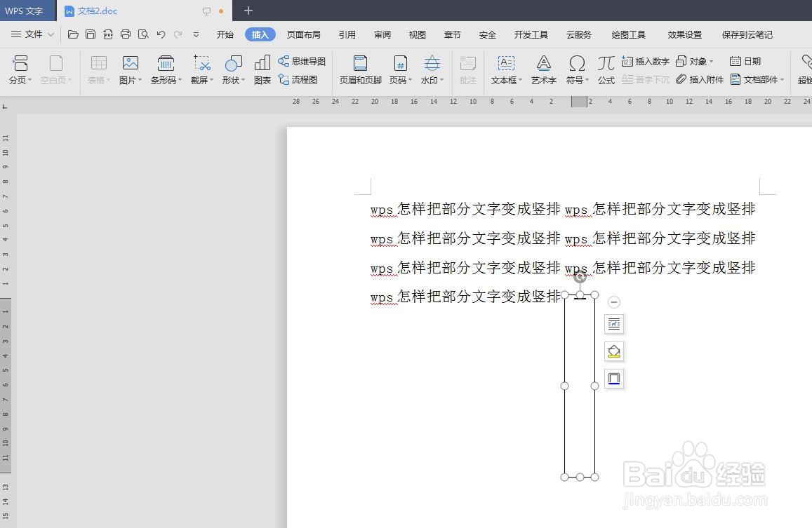Click the Save disk icon
The width and height of the screenshot is (812, 528).
click(91, 34)
